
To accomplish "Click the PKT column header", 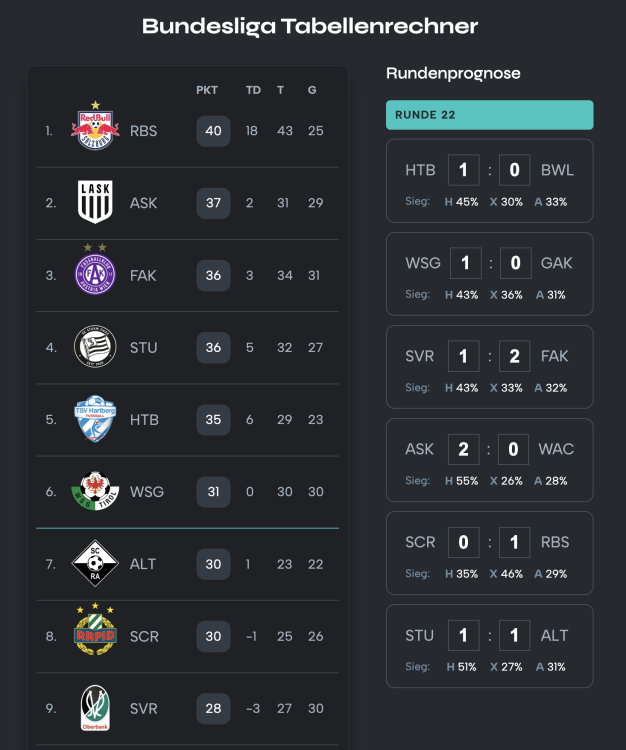I will 207,90.
